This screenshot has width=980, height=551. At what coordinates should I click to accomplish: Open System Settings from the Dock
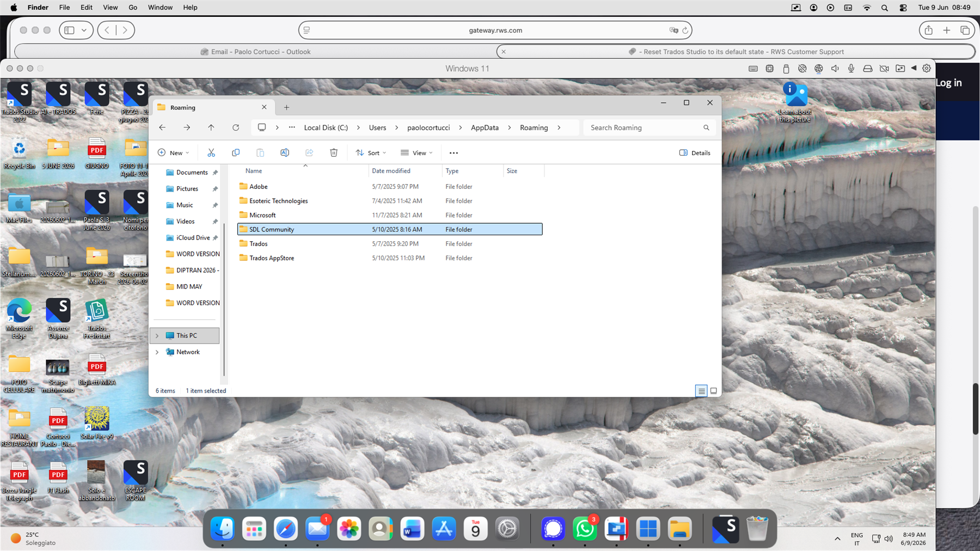507,528
